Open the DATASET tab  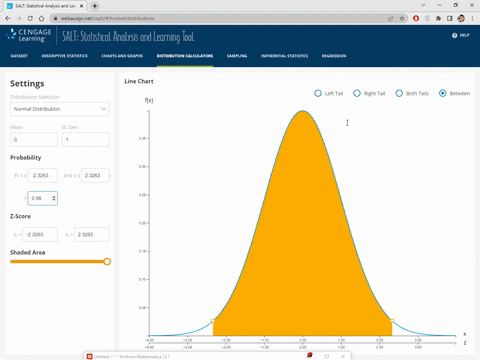pos(19,56)
